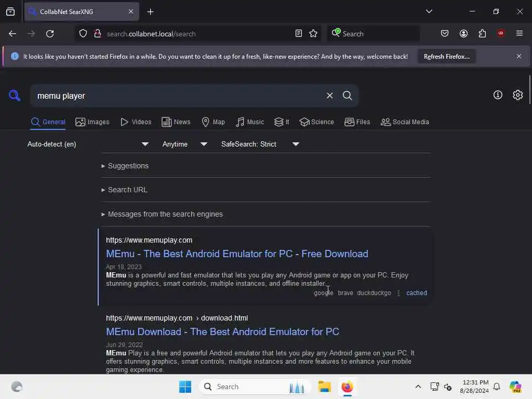Screen dimensions: 532x399
Task: Click the browser address bar
Action: coord(197,34)
